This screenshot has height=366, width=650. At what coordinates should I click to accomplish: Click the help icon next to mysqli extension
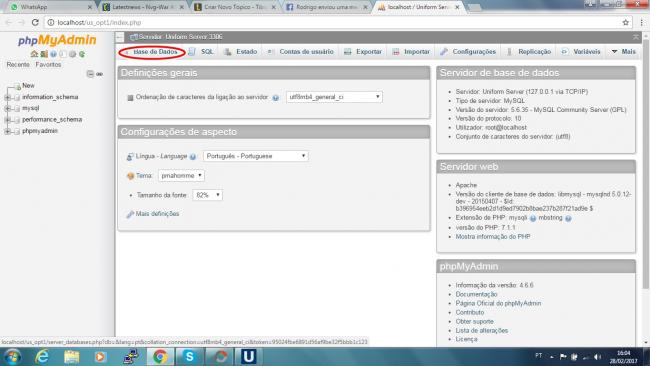click(x=533, y=218)
